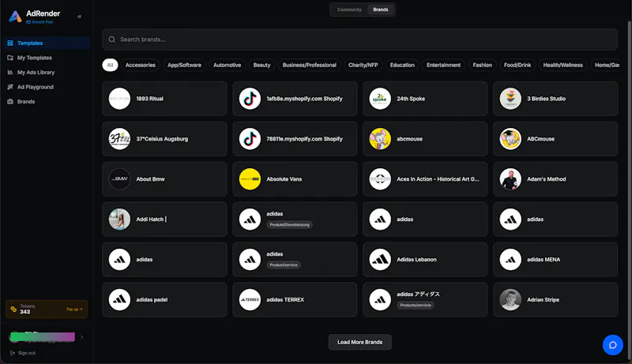Image resolution: width=632 pixels, height=364 pixels.
Task: Filter by Business/Professional category
Action: pyautogui.click(x=310, y=65)
